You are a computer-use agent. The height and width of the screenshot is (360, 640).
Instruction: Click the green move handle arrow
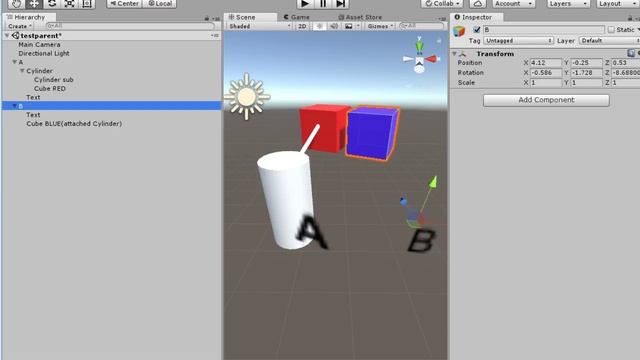point(433,182)
